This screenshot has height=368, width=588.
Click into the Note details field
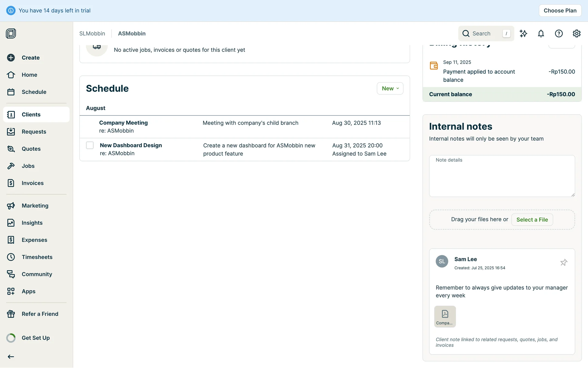[x=502, y=176]
